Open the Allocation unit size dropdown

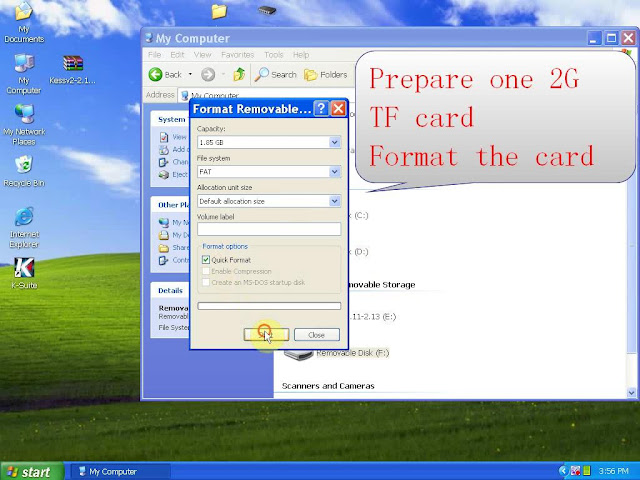334,201
